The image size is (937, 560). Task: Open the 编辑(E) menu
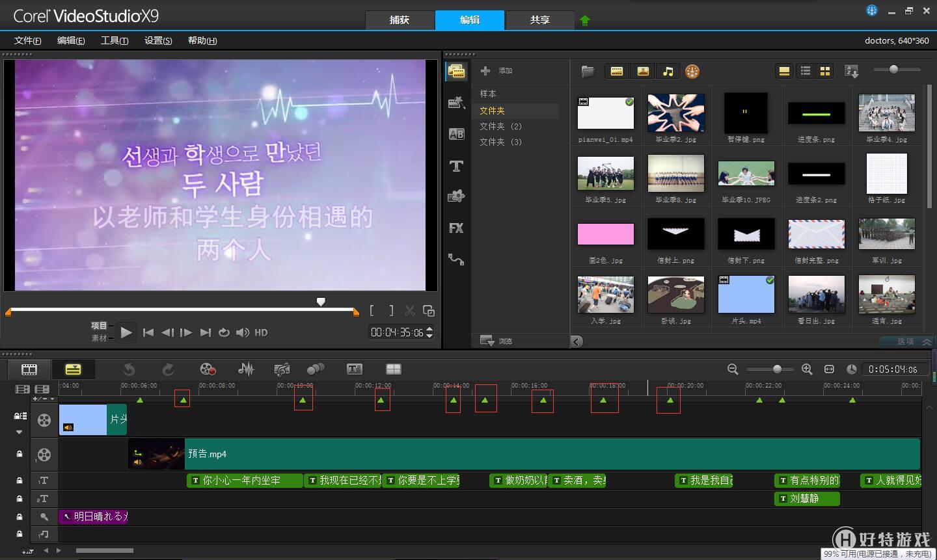pyautogui.click(x=71, y=40)
